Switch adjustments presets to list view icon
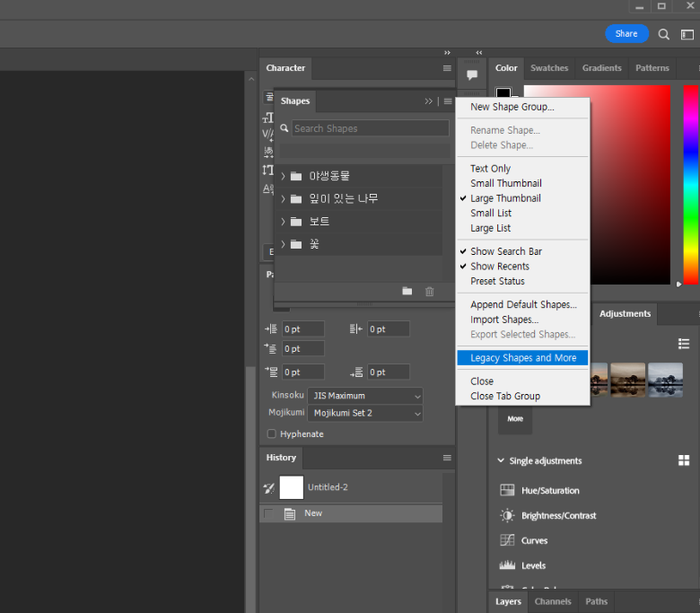The width and height of the screenshot is (700, 613). point(684,344)
